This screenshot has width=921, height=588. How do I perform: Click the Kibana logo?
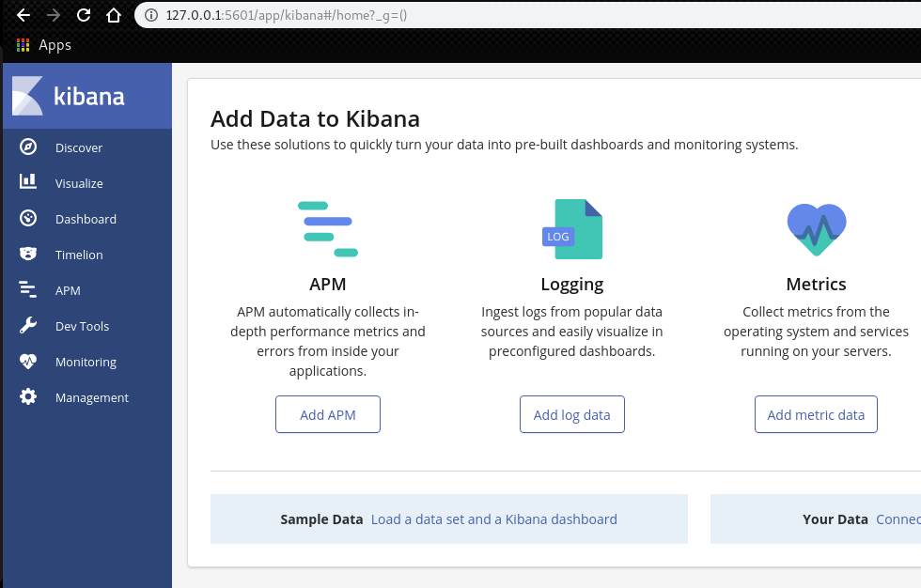point(69,97)
